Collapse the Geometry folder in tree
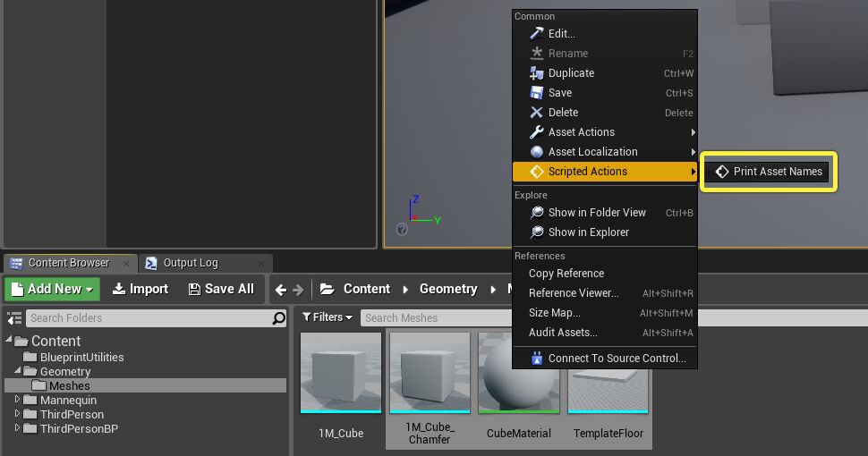The width and height of the screenshot is (868, 456). coord(18,371)
